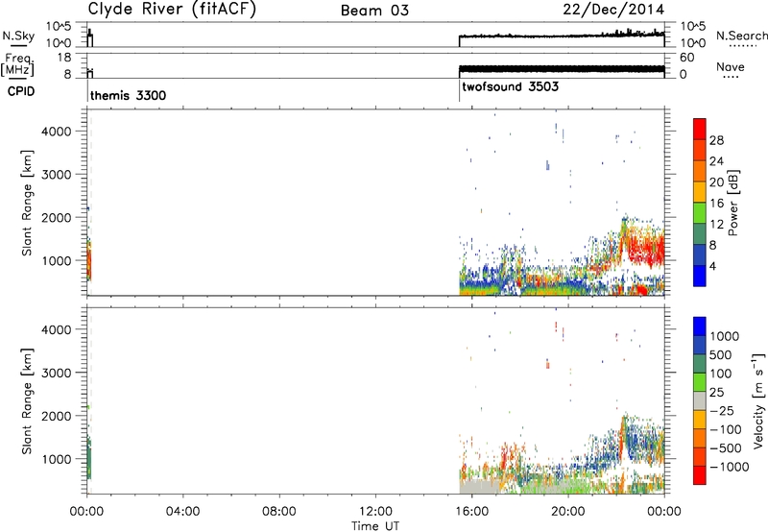Pick the light green 12–16 dB Power segment

[700, 212]
